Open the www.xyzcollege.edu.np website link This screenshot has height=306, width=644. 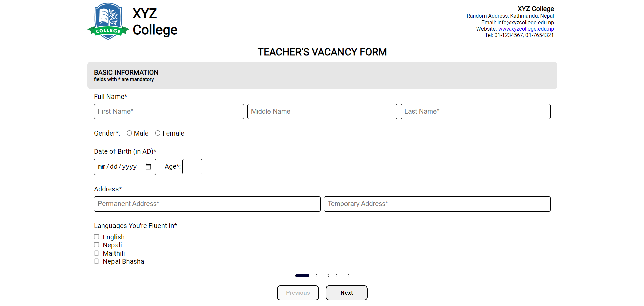click(x=526, y=29)
